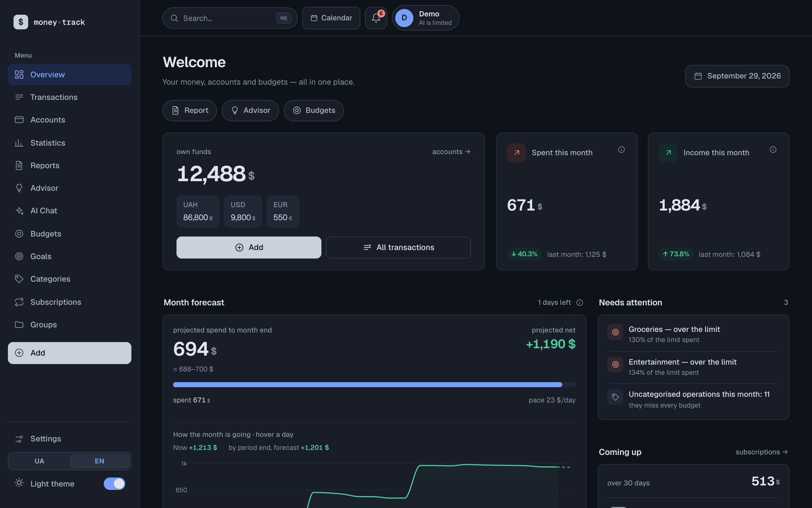The width and height of the screenshot is (812, 508).
Task: Click info icon on Spent this month
Action: click(621, 150)
